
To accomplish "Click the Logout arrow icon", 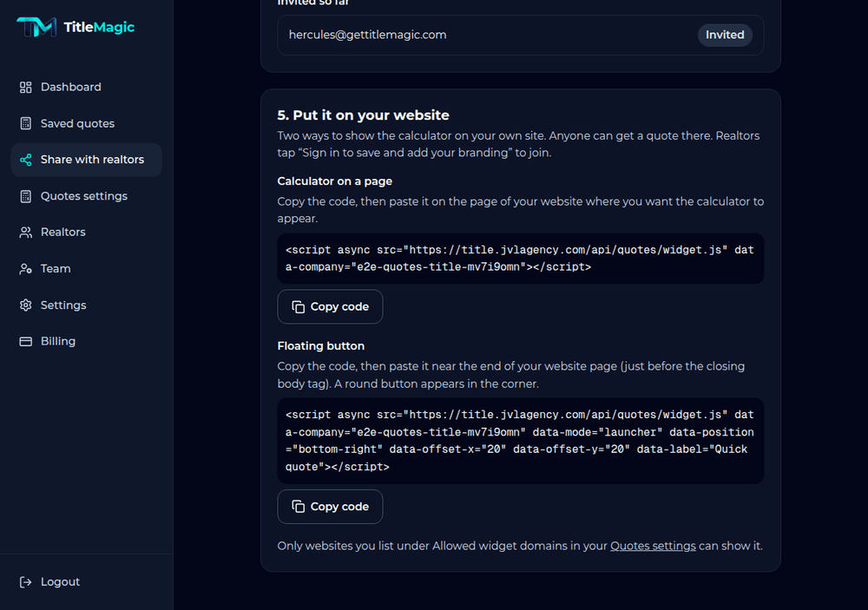I will [x=25, y=581].
